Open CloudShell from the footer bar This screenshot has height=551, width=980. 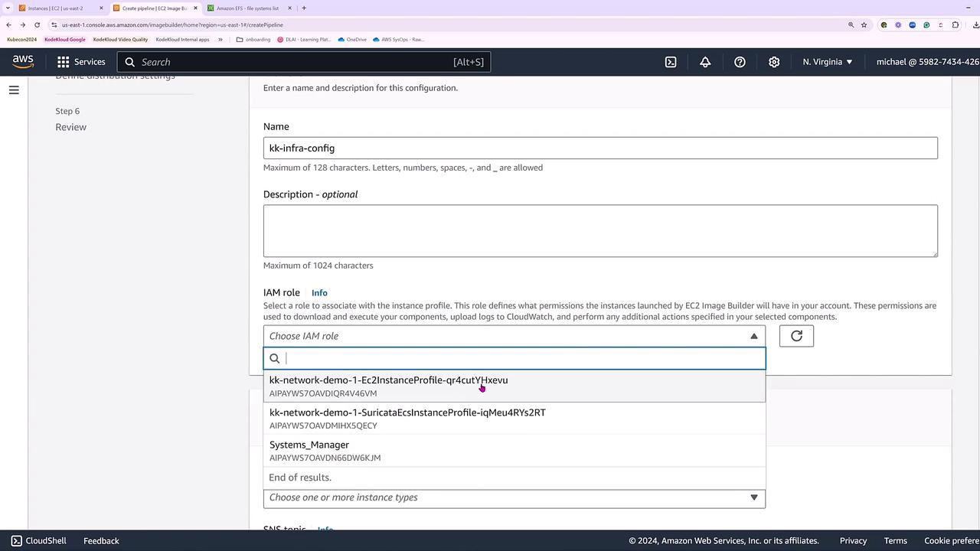point(39,541)
